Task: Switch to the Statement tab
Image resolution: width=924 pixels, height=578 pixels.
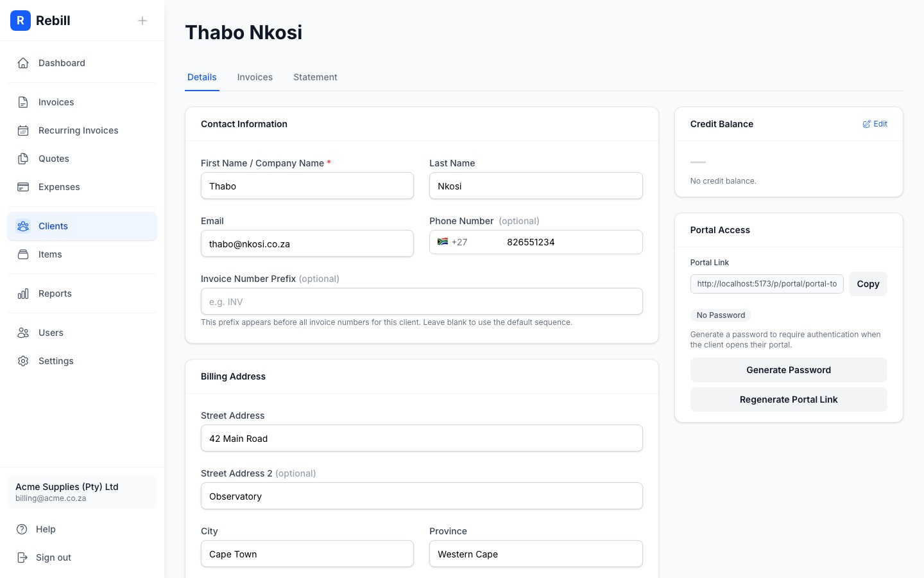Action: click(315, 77)
